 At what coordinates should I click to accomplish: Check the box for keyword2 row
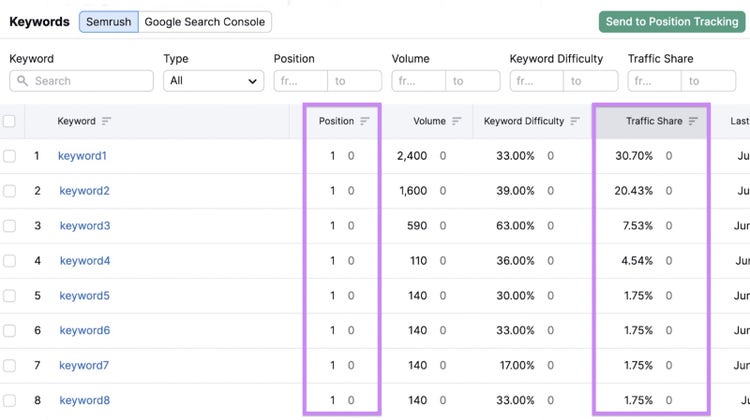point(9,191)
